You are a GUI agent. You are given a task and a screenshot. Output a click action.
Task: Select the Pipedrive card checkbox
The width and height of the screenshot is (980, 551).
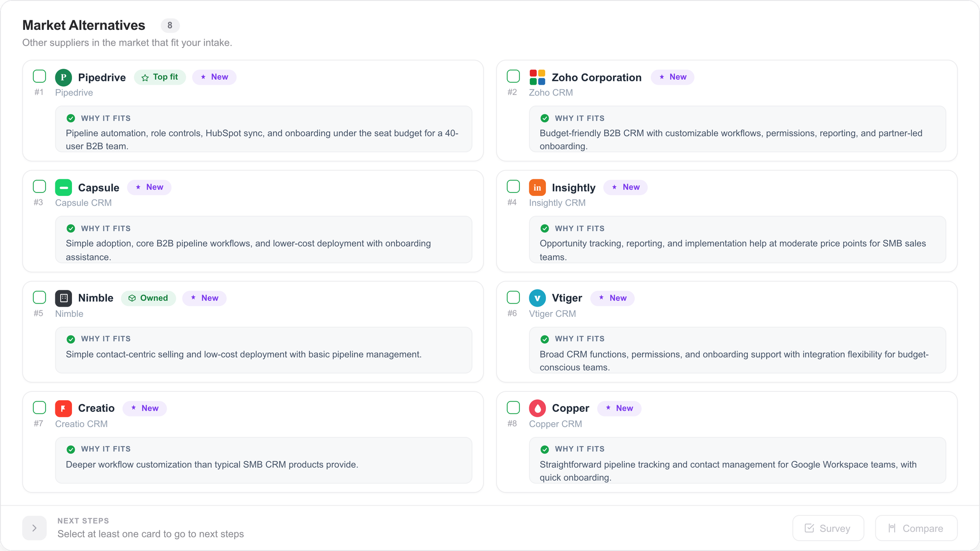pyautogui.click(x=39, y=76)
